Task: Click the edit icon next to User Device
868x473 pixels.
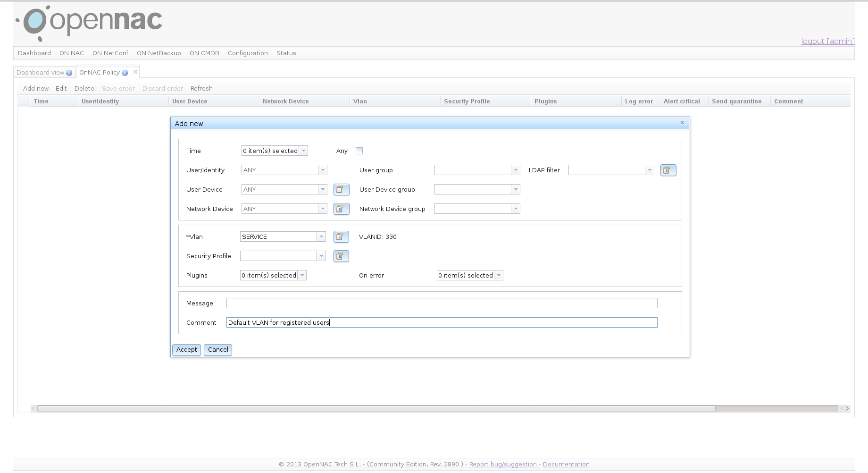Action: coord(341,189)
